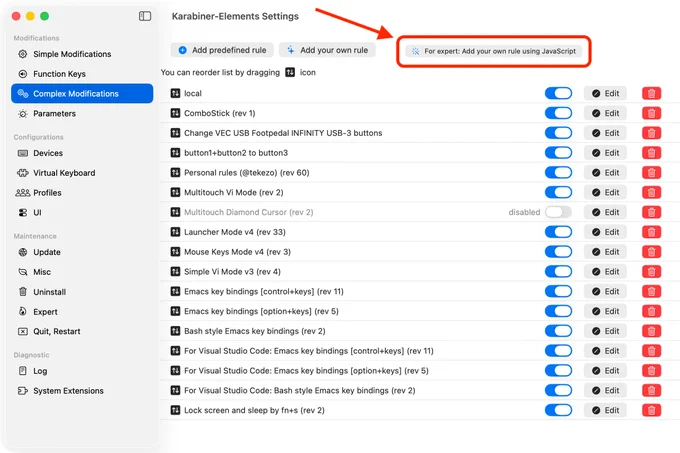Delete Emacs key bindings [option+keys] rule
Viewport: 680px width, 453px height.
point(651,311)
